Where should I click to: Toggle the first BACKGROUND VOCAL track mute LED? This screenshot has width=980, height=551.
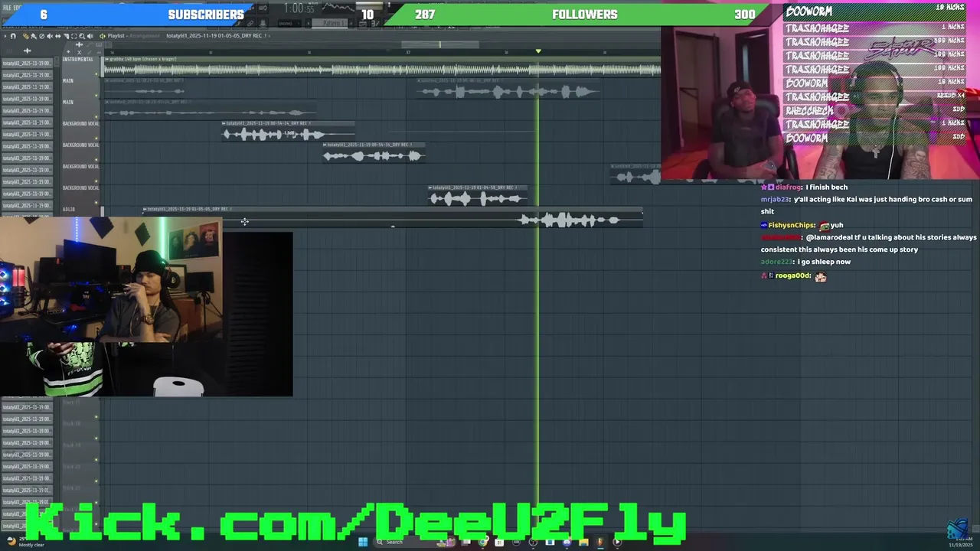[x=96, y=139]
